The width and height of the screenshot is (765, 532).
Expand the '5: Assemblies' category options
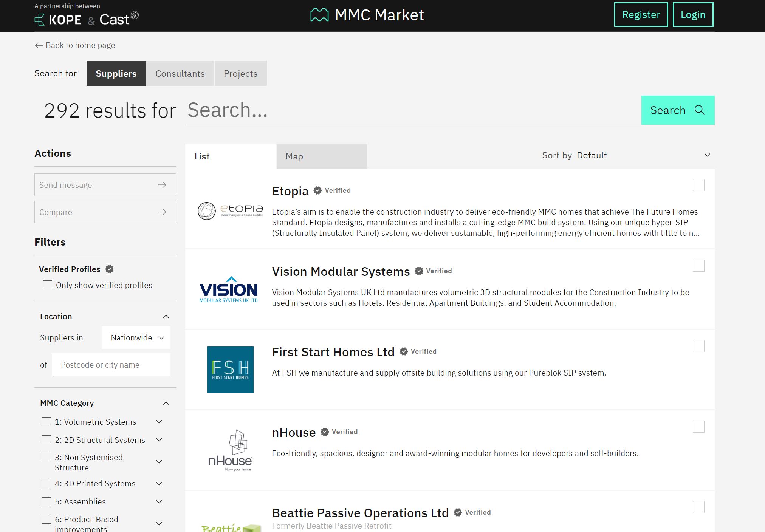159,501
